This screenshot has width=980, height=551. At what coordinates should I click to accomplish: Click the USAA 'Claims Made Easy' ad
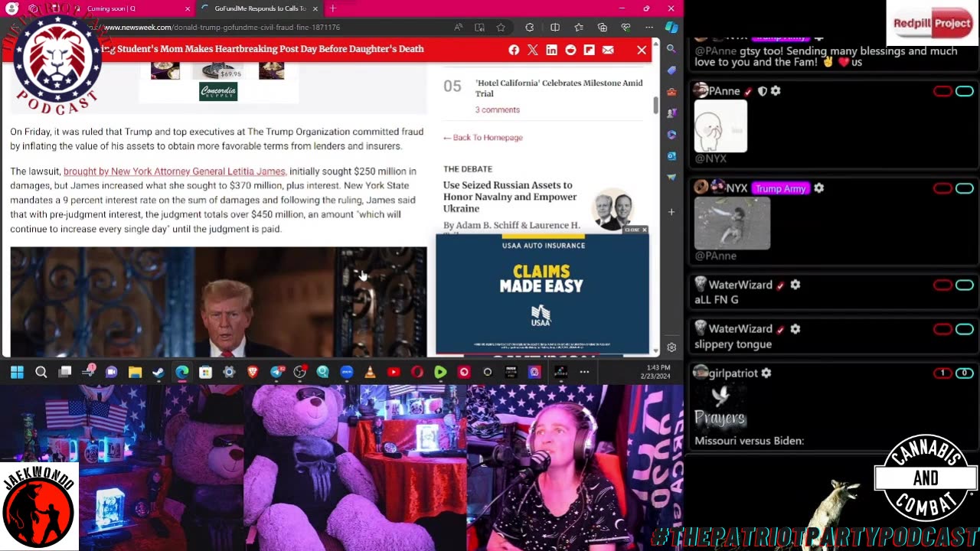point(542,294)
